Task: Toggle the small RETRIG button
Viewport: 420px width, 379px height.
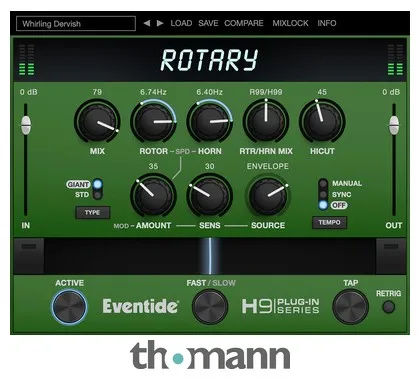Action: coord(388,307)
